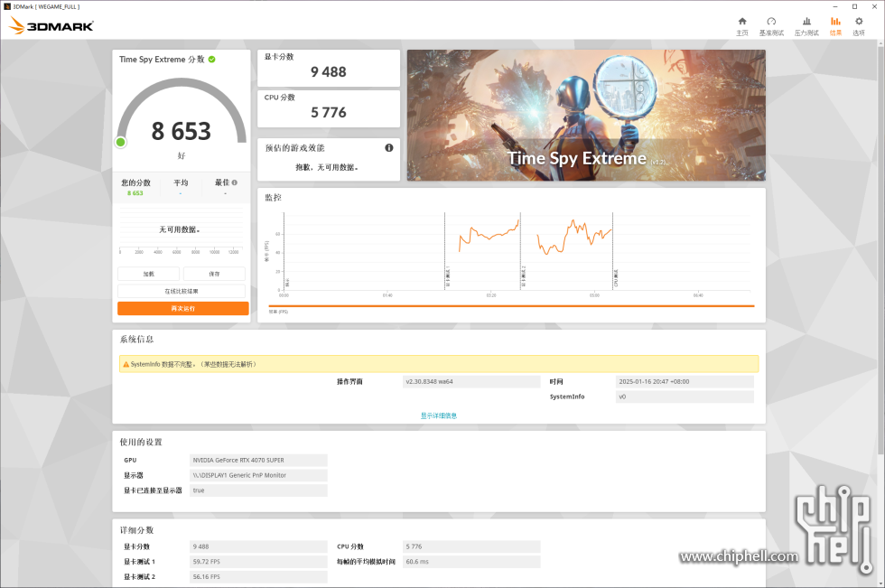Click the Time Spy Extreme banner image
The width and height of the screenshot is (885, 588).
tap(586, 115)
